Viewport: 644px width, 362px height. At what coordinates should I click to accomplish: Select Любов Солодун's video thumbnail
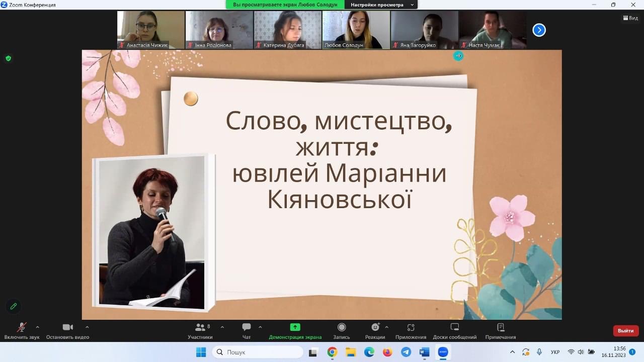[356, 30]
